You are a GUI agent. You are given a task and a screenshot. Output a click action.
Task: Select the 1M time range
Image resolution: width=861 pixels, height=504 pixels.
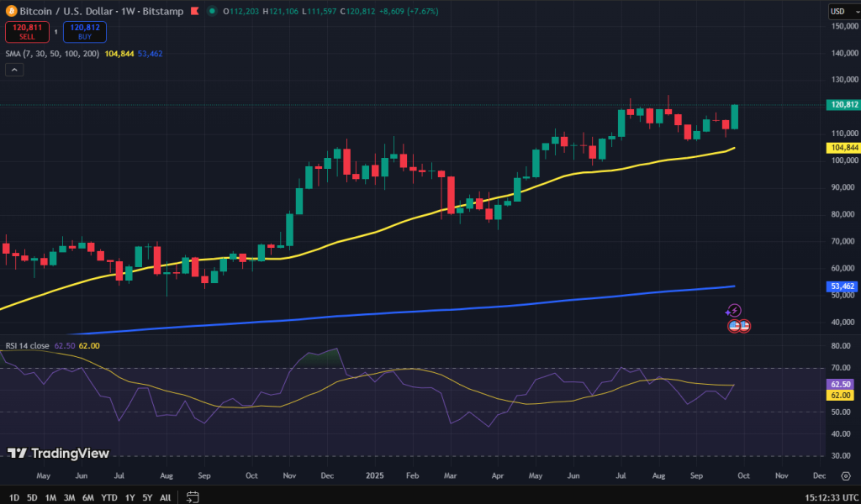(x=50, y=497)
